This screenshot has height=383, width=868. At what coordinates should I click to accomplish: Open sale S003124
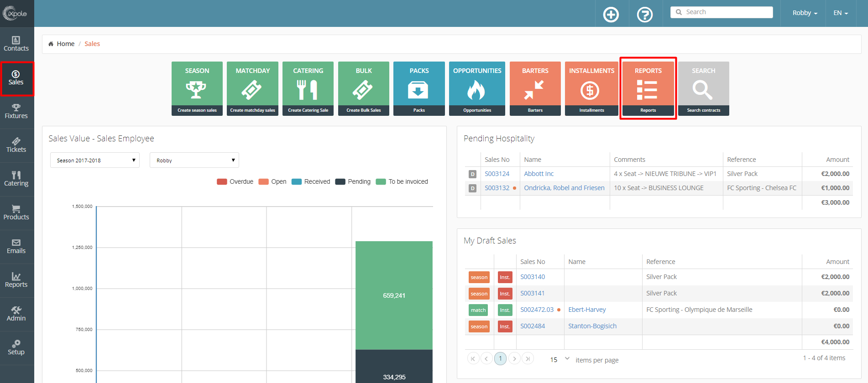pos(497,174)
